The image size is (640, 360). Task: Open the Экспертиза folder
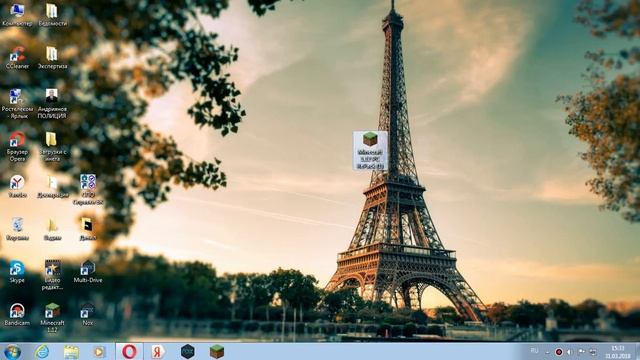tap(52, 58)
